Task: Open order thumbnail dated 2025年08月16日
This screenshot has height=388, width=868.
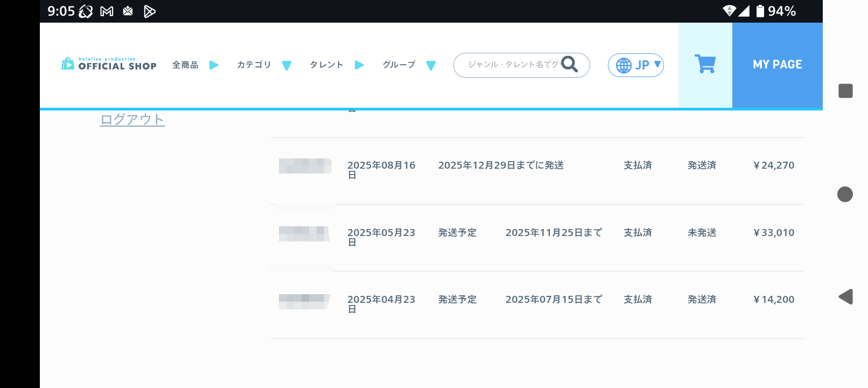Action: (305, 166)
